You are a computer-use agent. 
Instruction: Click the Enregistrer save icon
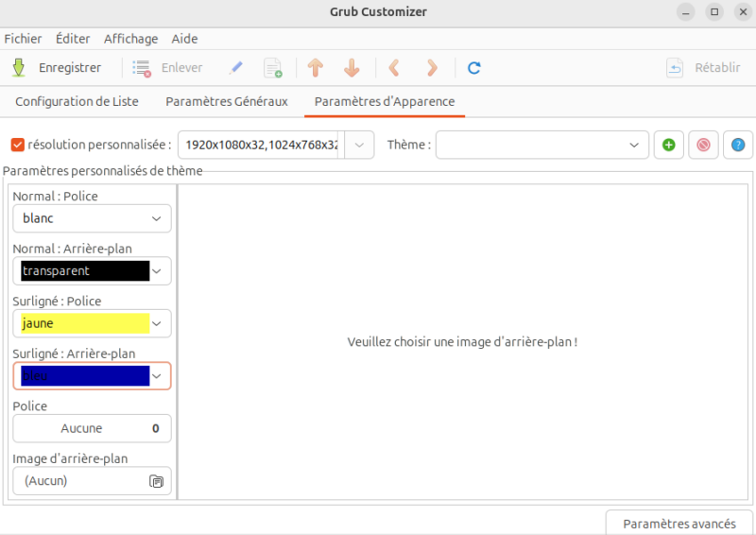[x=19, y=68]
